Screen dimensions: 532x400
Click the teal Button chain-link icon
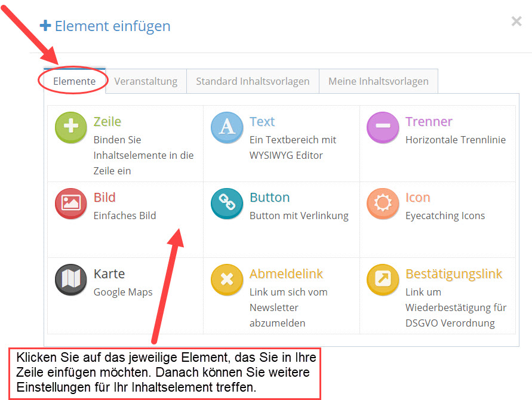click(x=227, y=204)
